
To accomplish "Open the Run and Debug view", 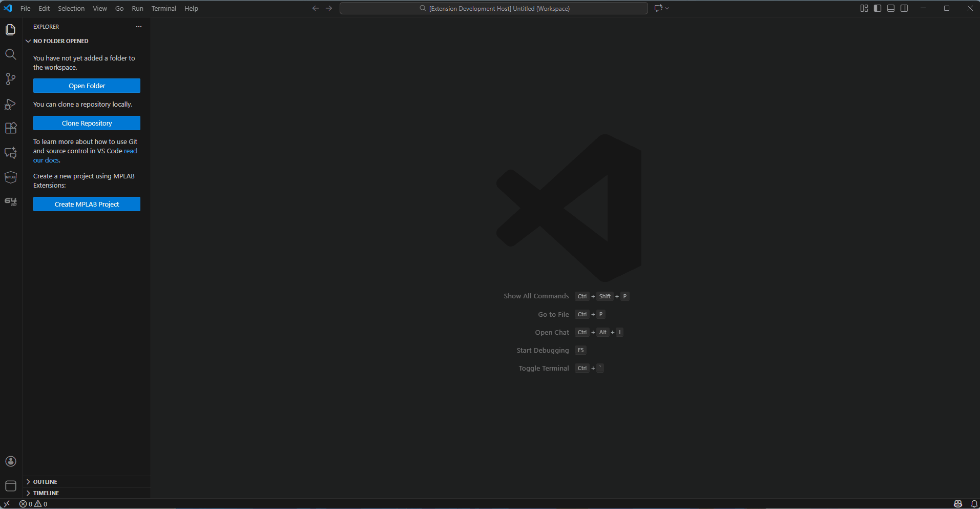I will (x=10, y=104).
